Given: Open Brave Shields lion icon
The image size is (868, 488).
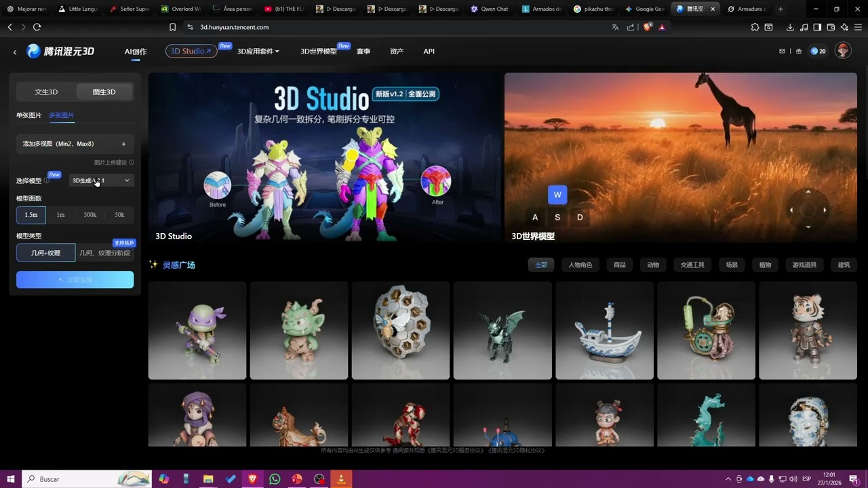Looking at the screenshot, I should click(x=647, y=27).
